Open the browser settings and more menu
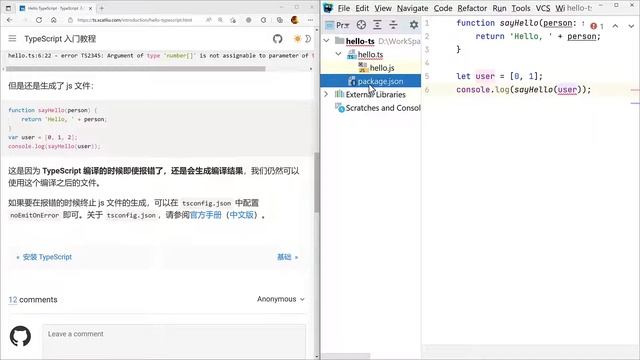640x360 pixels. point(310,20)
